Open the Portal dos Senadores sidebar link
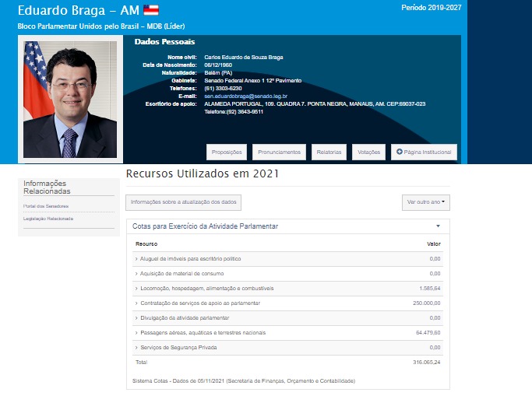Image resolution: width=532 pixels, height=396 pixels. [x=46, y=206]
